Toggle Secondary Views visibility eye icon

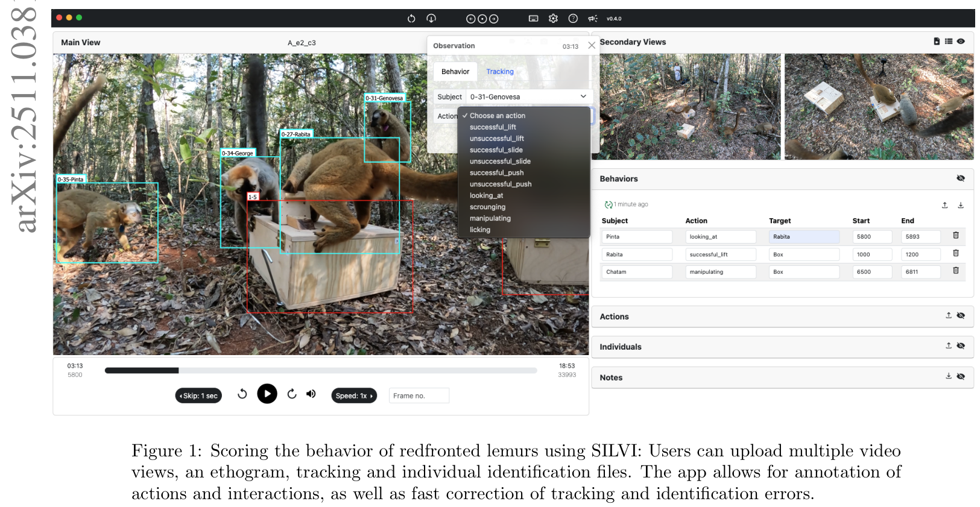tap(961, 42)
